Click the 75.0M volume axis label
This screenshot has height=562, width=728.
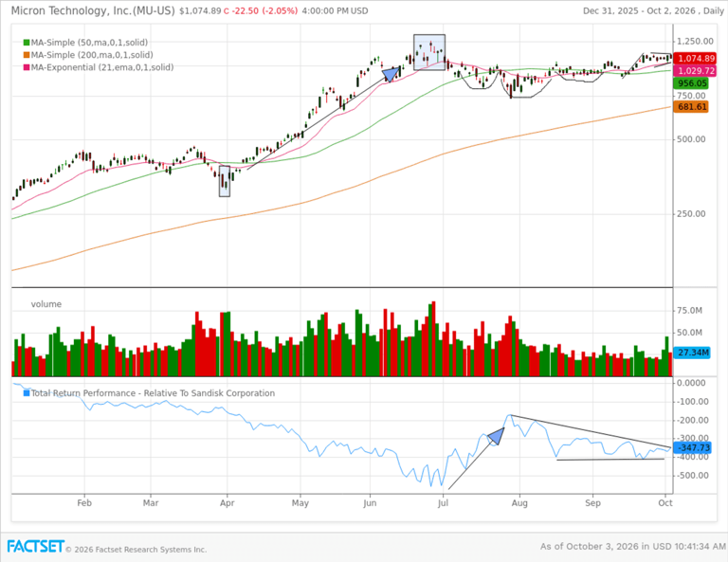689,311
